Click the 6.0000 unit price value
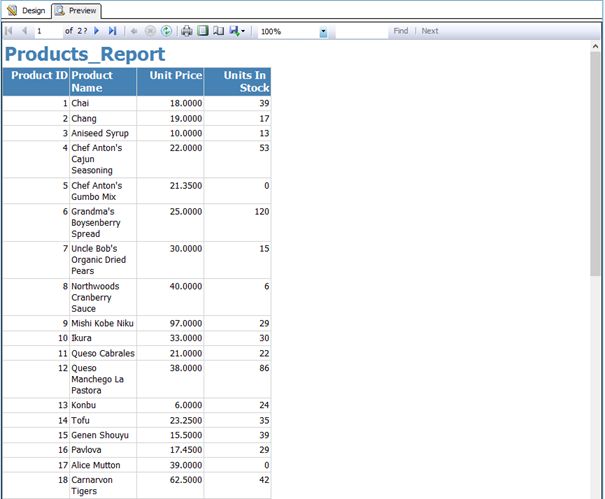Viewport: 605px width, 499px height. [x=188, y=405]
